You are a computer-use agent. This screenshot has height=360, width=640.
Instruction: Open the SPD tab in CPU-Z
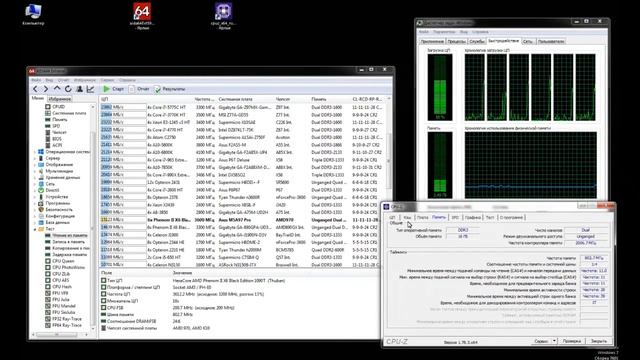click(455, 218)
